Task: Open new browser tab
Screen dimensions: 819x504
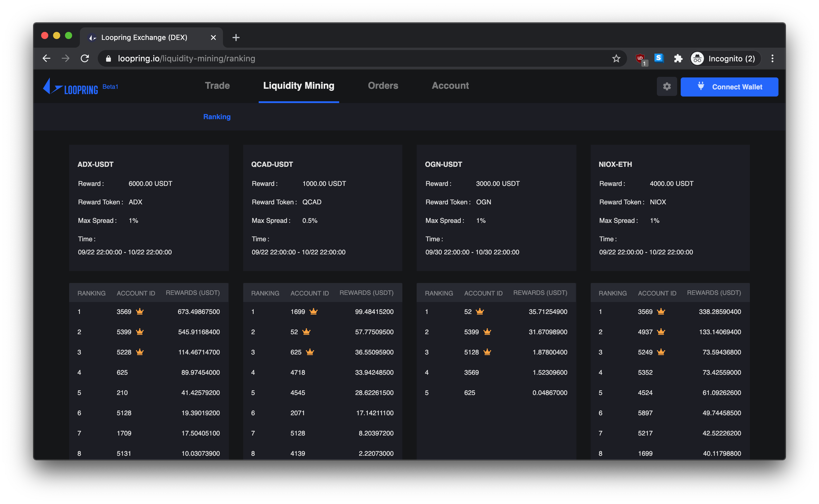Action: click(236, 38)
